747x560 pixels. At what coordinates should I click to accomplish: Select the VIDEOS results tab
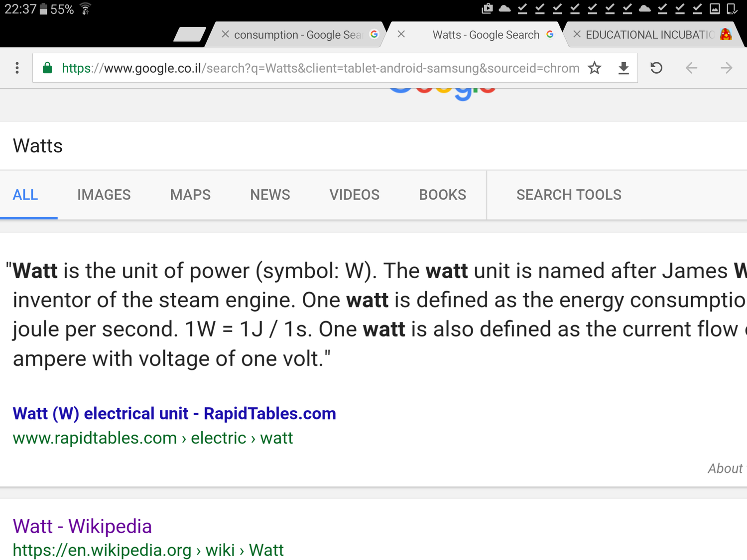[354, 195]
